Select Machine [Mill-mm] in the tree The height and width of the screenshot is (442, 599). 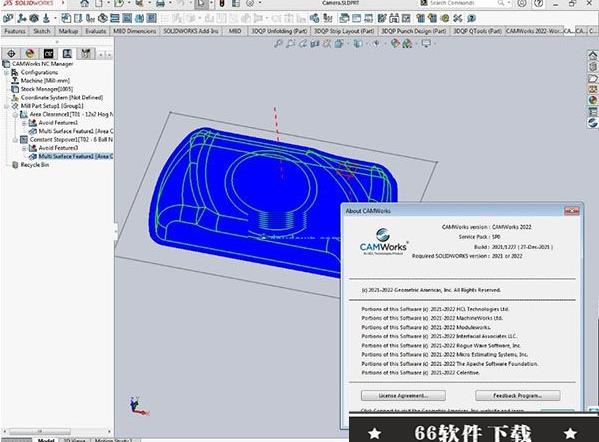point(45,81)
